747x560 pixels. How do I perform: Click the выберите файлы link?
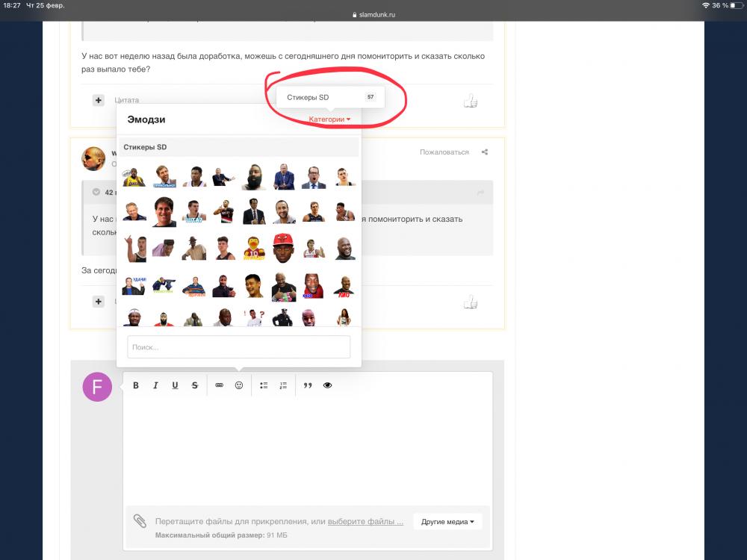[x=365, y=521]
